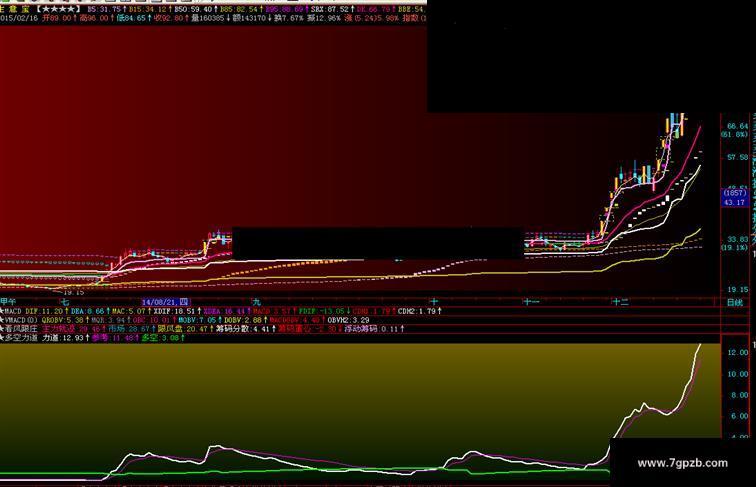
Task: Click the SRX:87.52 value in header
Action: pyautogui.click(x=330, y=9)
